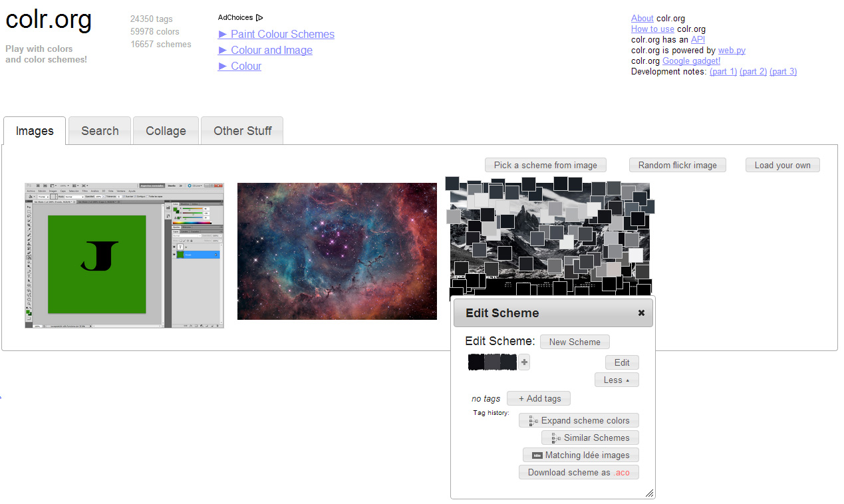844x504 pixels.
Task: Click the colr.org site title
Action: [49, 20]
